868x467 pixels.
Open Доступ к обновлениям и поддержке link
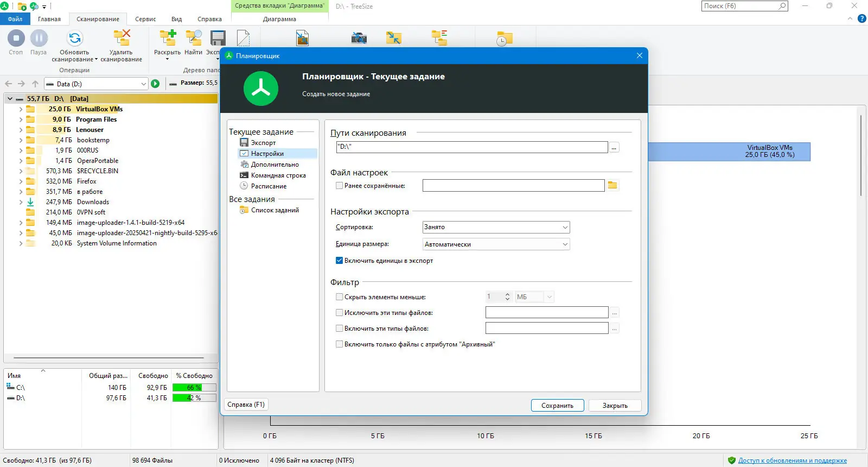point(792,460)
